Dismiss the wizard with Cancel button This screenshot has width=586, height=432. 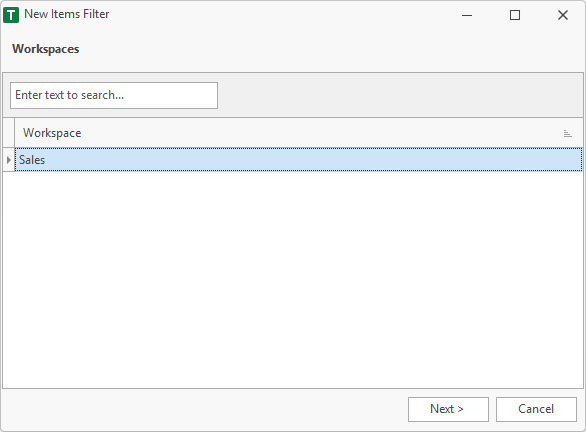point(536,409)
